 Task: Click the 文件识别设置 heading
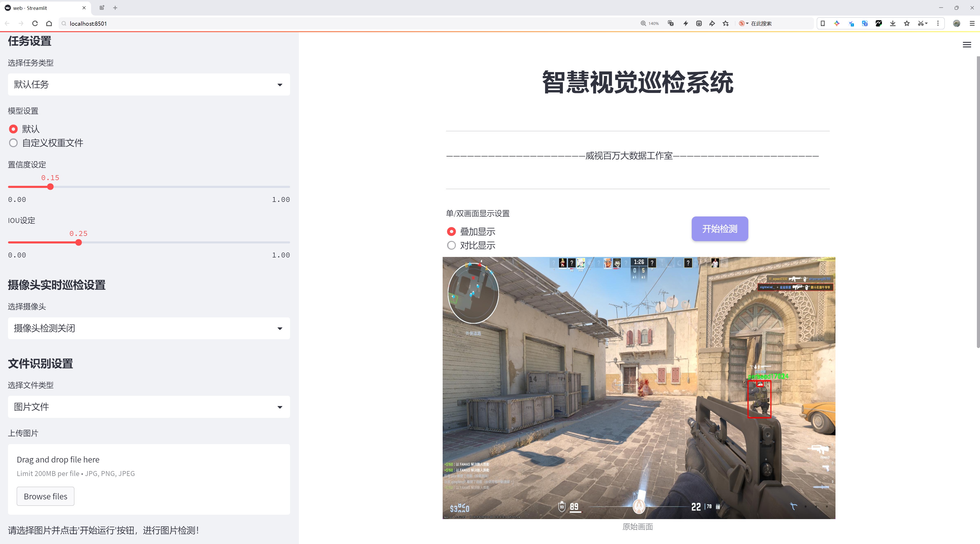click(x=40, y=364)
